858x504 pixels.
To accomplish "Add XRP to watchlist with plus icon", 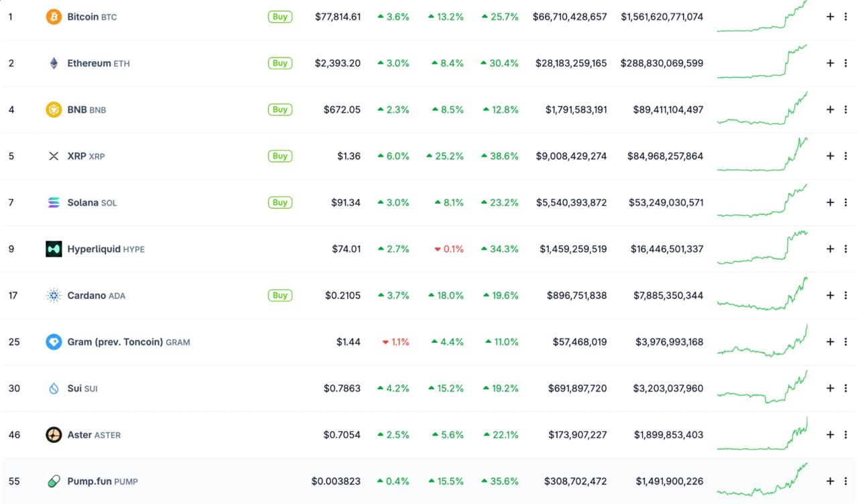I will click(830, 156).
